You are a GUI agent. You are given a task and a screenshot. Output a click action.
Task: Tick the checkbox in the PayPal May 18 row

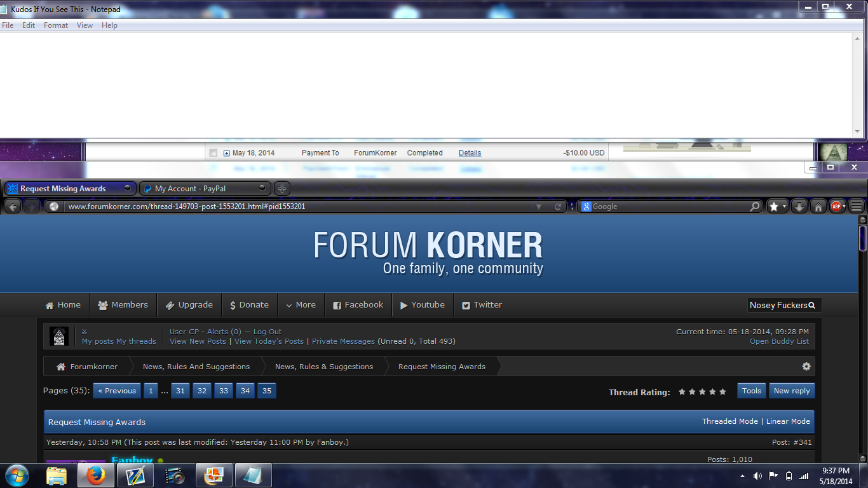(x=214, y=153)
